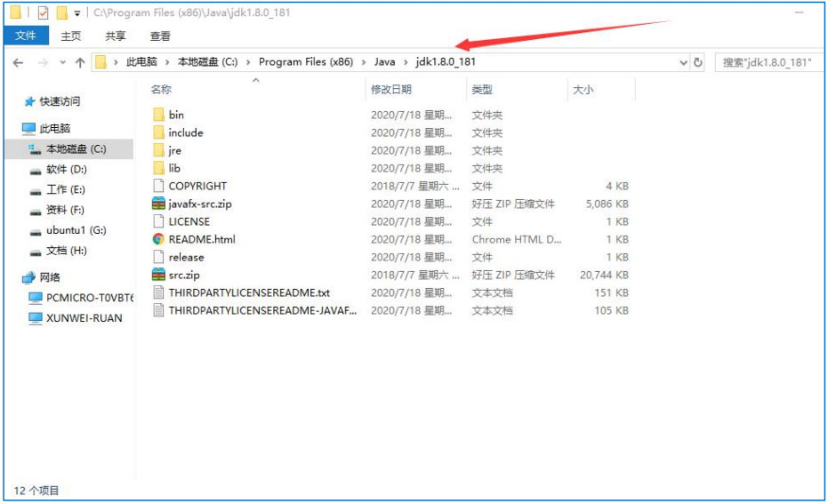Select 本地磁盘 (C:) in sidebar

coord(68,149)
